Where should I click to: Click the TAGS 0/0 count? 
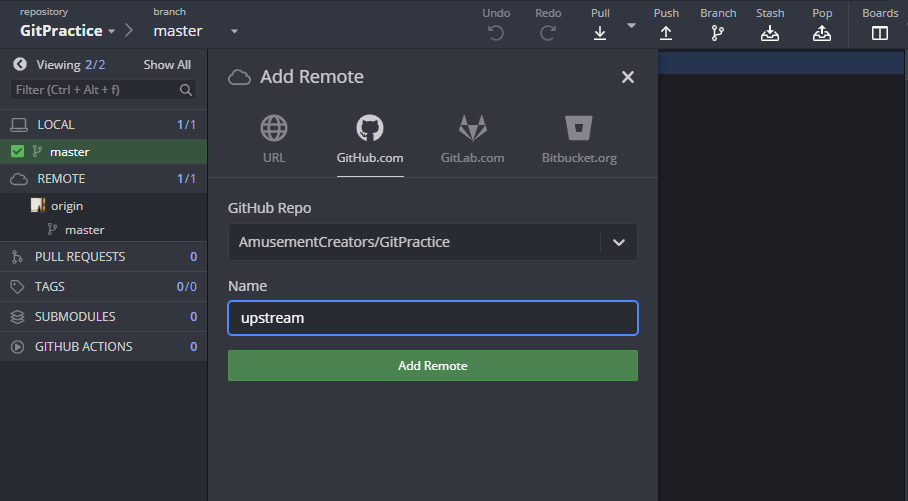coord(186,287)
